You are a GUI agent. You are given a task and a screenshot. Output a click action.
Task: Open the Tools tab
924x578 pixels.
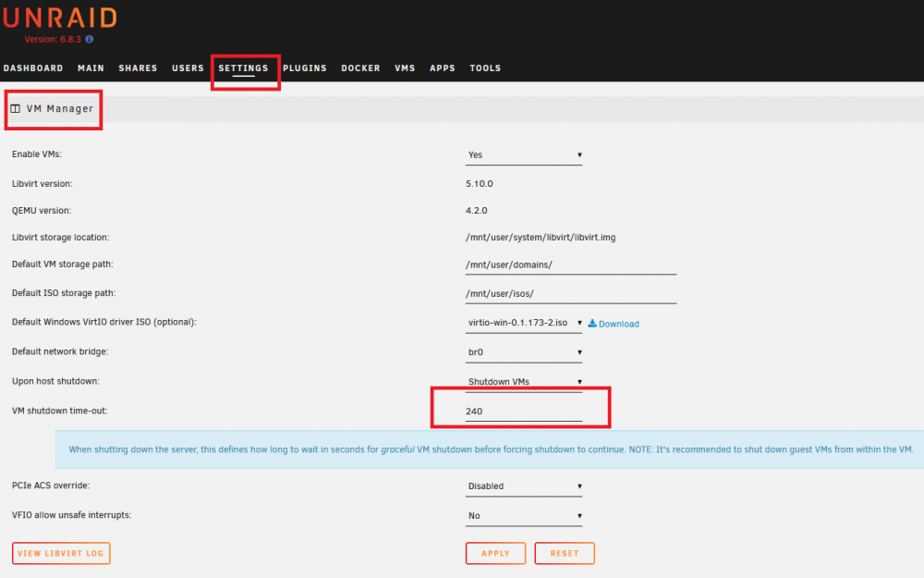(x=485, y=68)
